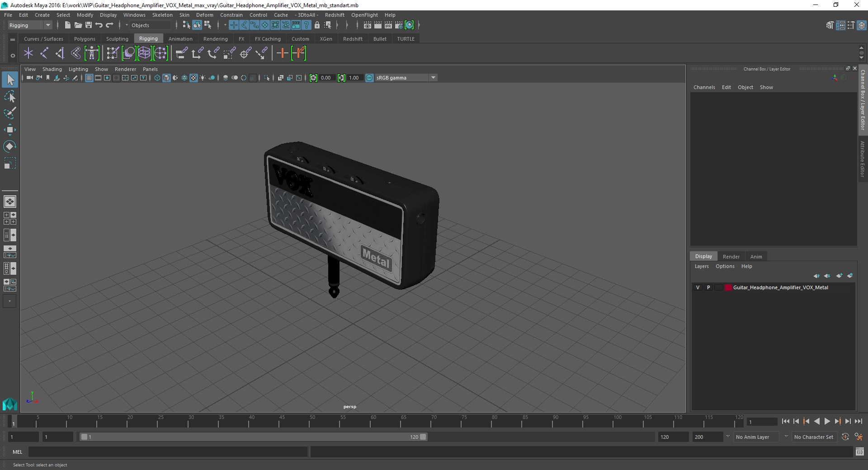
Task: Toggle viewport grid display icon
Action: coord(89,78)
